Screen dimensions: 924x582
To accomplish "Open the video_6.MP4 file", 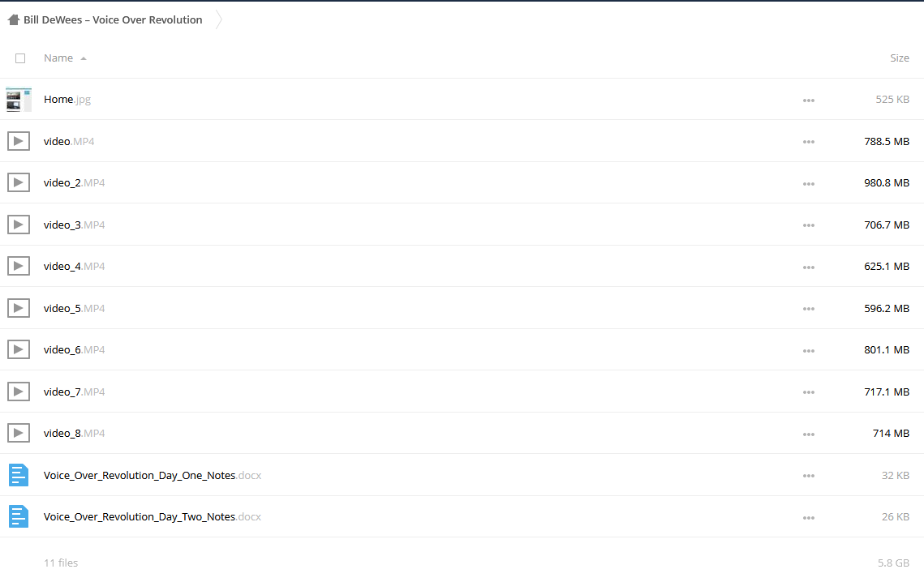I will pos(75,350).
